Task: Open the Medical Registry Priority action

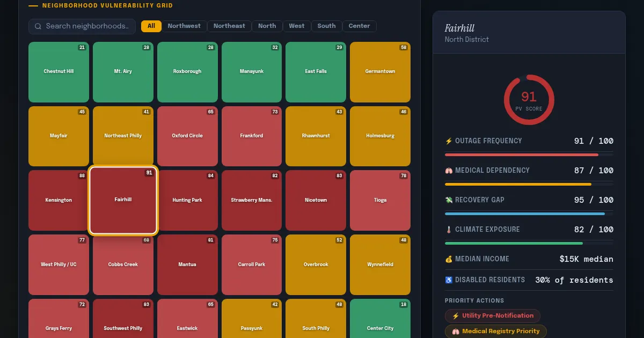Action: pos(496,332)
